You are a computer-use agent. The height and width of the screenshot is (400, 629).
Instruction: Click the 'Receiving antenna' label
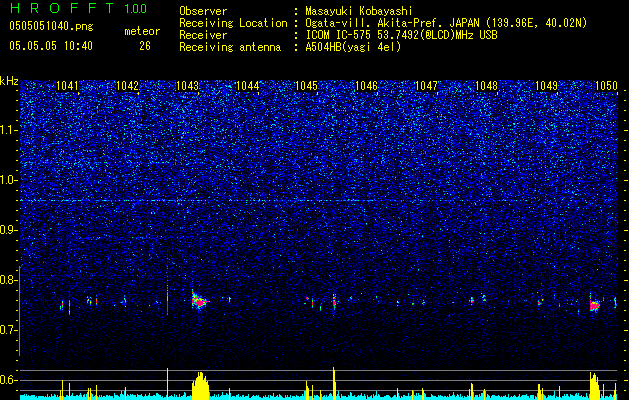click(x=230, y=47)
